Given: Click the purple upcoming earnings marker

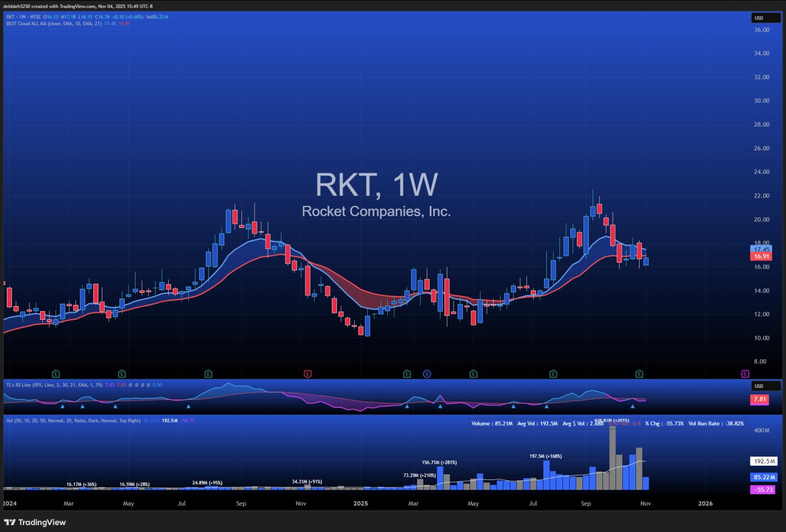Looking at the screenshot, I should coord(745,374).
